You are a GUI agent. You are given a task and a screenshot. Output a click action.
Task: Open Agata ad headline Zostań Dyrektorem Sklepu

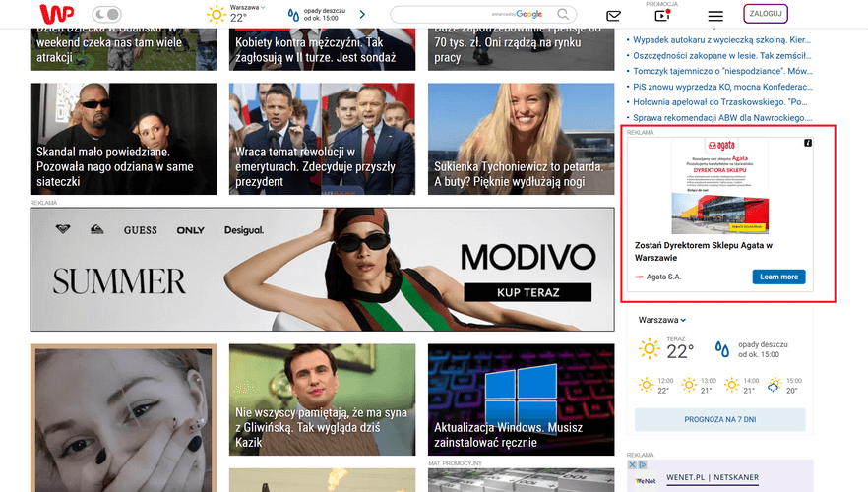pos(704,251)
